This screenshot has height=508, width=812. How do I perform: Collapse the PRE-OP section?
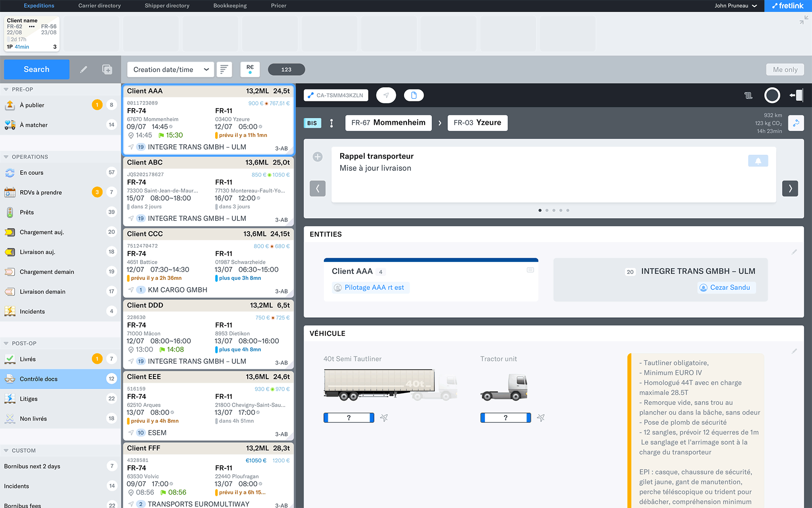(6, 89)
